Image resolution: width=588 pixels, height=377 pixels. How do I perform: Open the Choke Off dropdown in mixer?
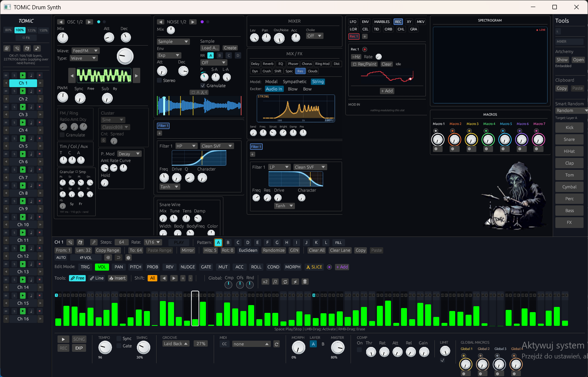coord(315,36)
